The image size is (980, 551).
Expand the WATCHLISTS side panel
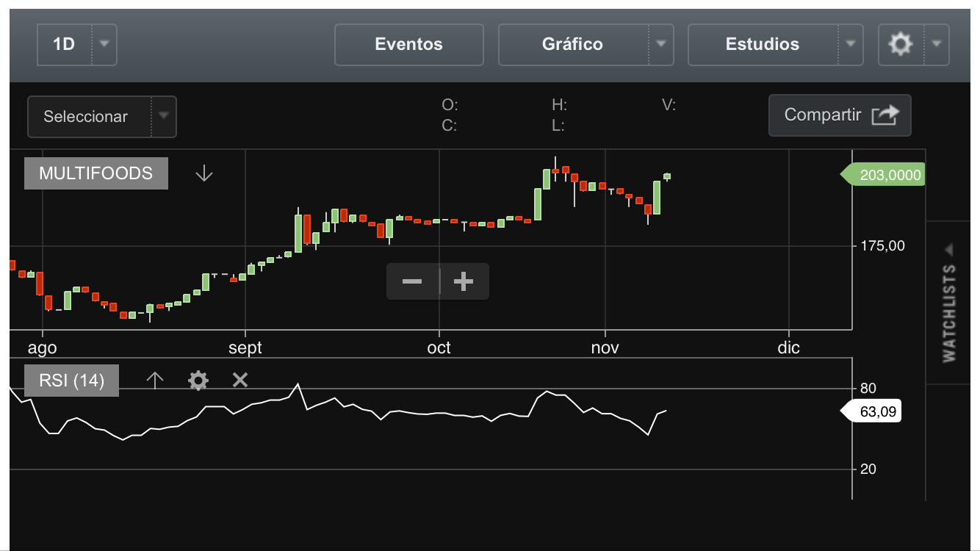[949, 302]
